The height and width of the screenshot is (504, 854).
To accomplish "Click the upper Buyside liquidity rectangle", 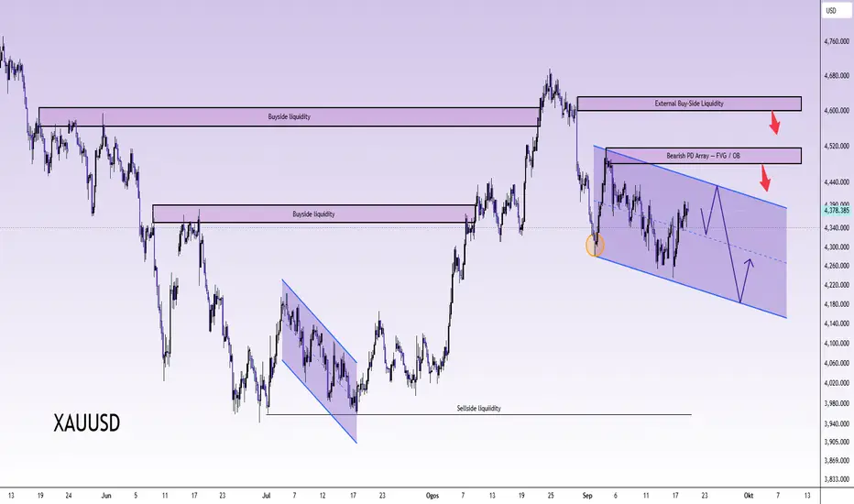I will pos(290,116).
